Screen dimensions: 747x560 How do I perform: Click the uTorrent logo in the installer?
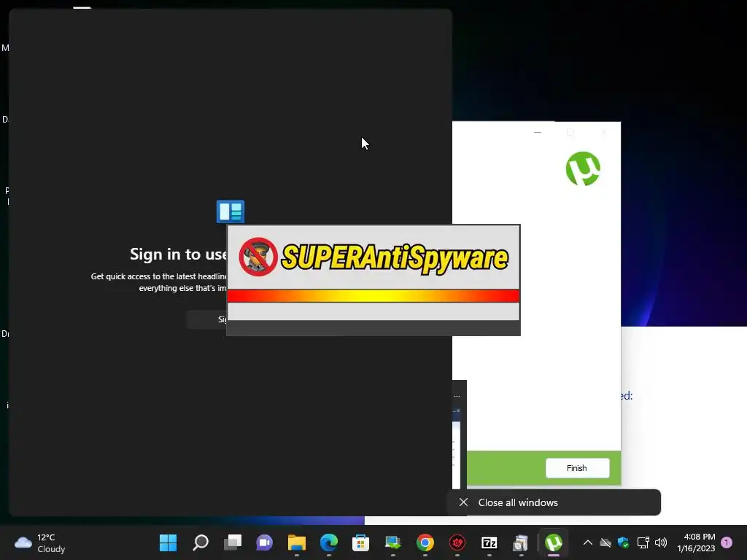tap(583, 168)
